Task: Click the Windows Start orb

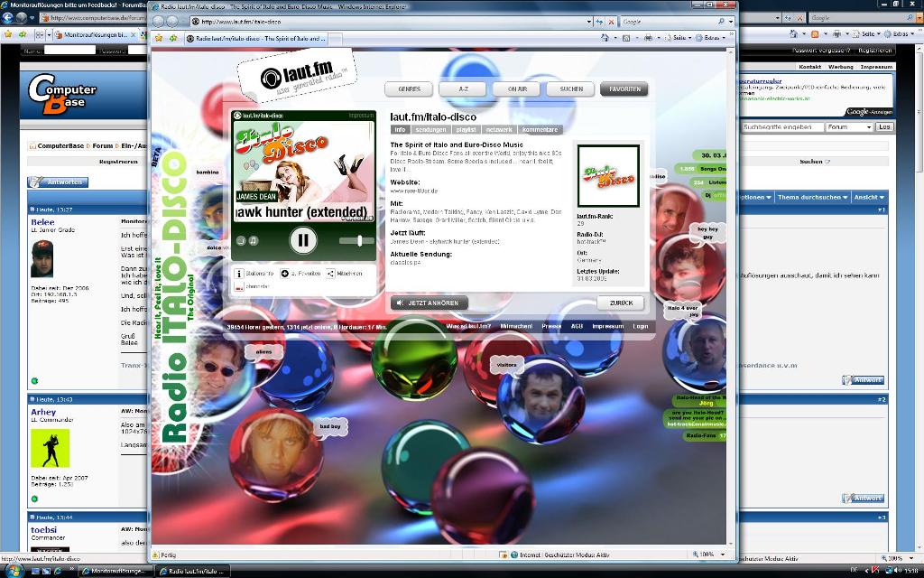Action: point(13,571)
